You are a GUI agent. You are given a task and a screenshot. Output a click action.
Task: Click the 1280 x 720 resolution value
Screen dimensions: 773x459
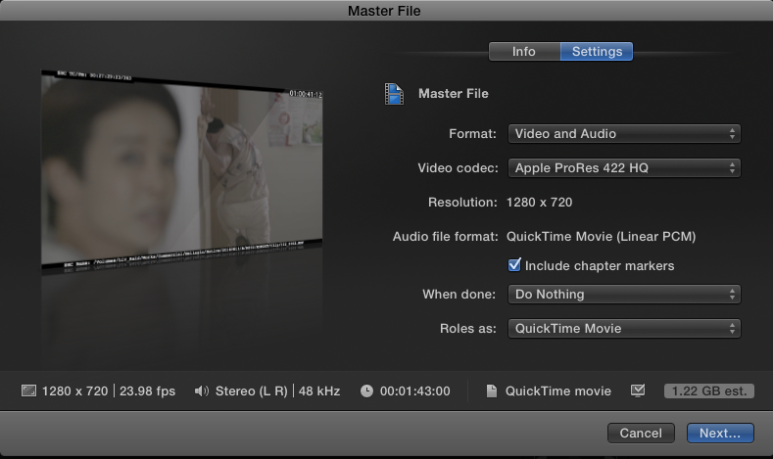539,202
